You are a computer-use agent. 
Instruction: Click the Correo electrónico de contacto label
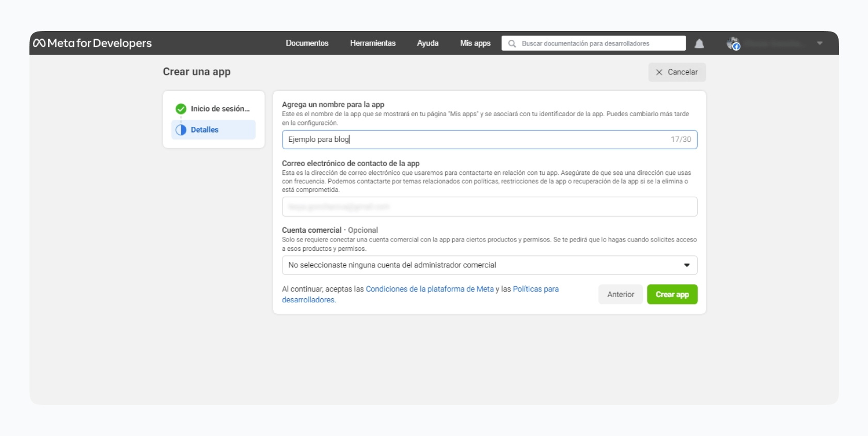tap(351, 163)
